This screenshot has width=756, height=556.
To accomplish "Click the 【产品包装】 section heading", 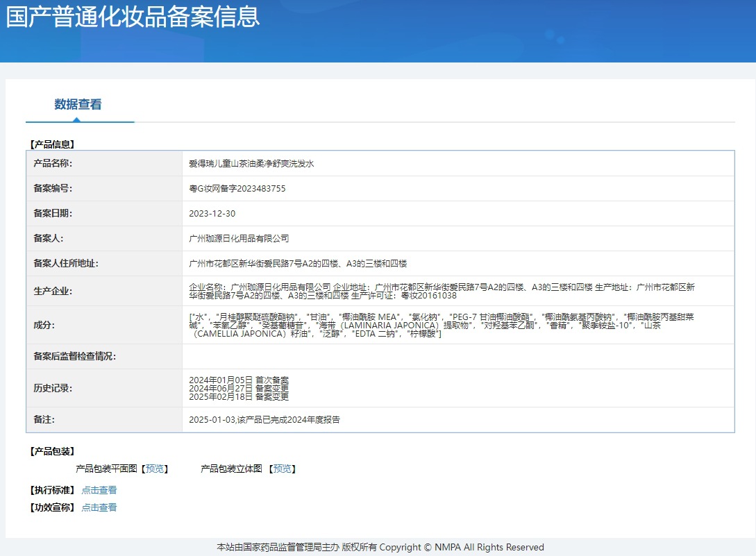I will tap(52, 451).
